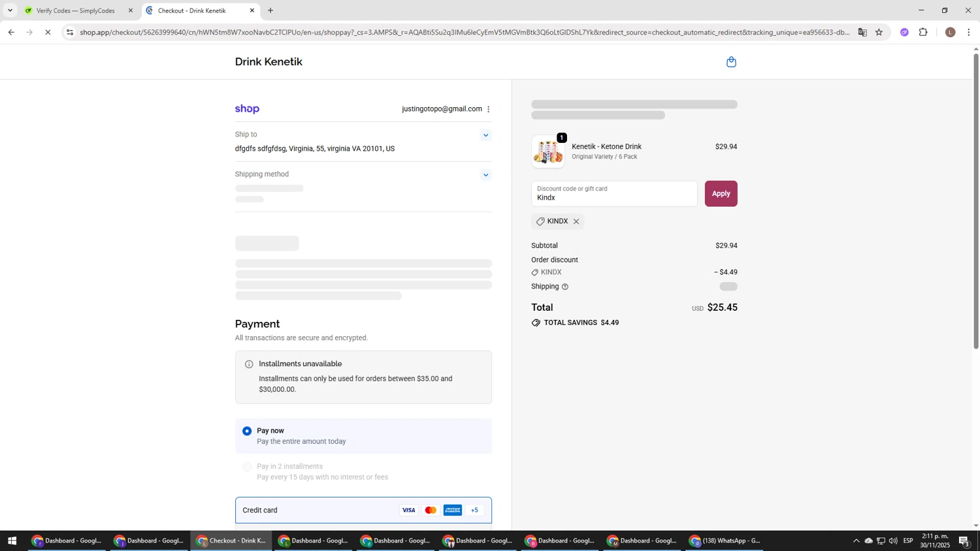This screenshot has height=551, width=980.
Task: Expand the Shipping method section
Action: pos(485,175)
